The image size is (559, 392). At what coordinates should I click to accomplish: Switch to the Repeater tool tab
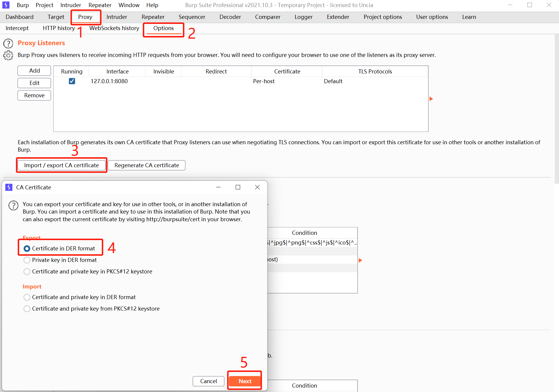point(153,17)
